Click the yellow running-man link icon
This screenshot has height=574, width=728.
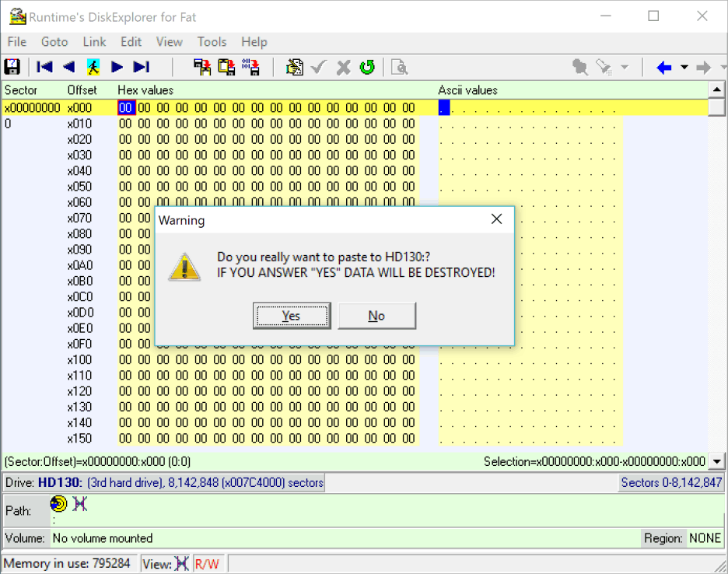pyautogui.click(x=93, y=67)
